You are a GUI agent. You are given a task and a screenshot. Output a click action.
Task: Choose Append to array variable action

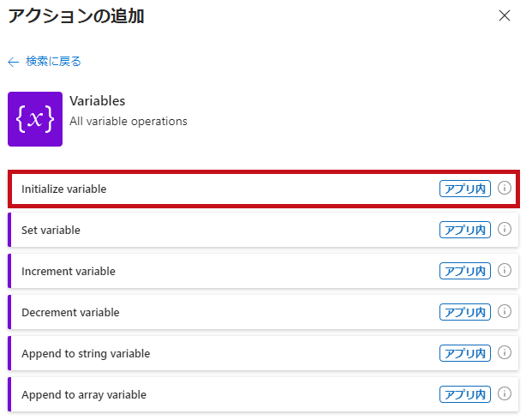tap(263, 394)
